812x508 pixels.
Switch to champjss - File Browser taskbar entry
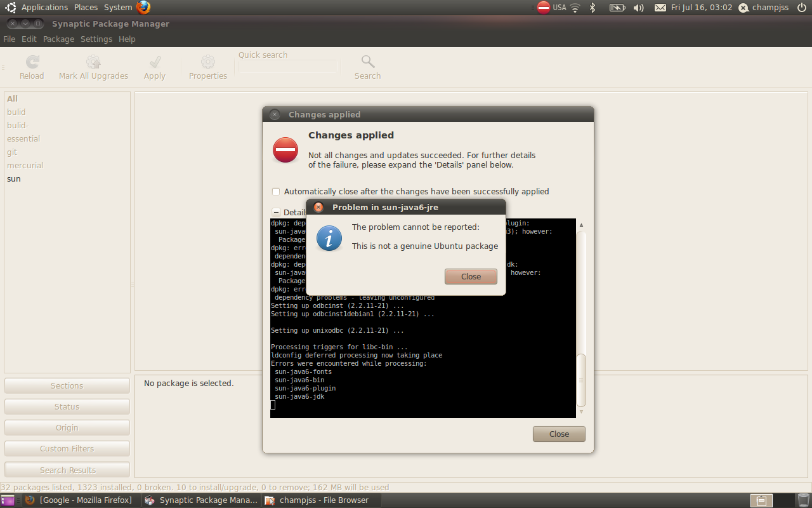point(320,500)
